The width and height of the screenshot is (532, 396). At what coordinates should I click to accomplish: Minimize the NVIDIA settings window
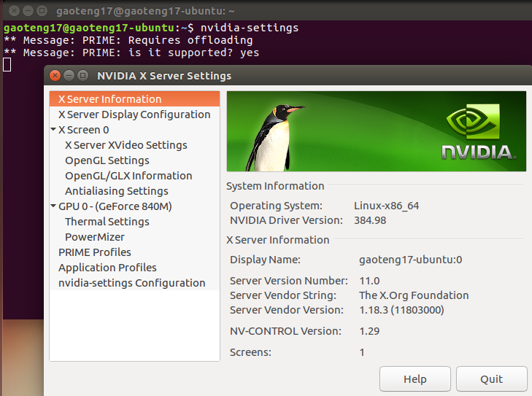[69, 76]
